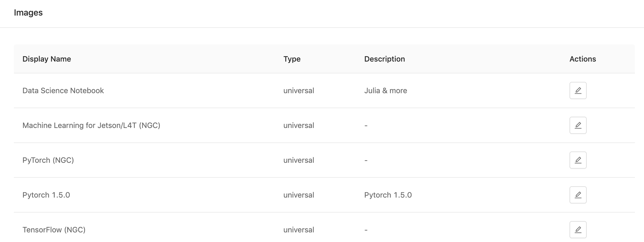Click universal type in TensorFlow (NGC) row
The width and height of the screenshot is (644, 242).
click(299, 230)
